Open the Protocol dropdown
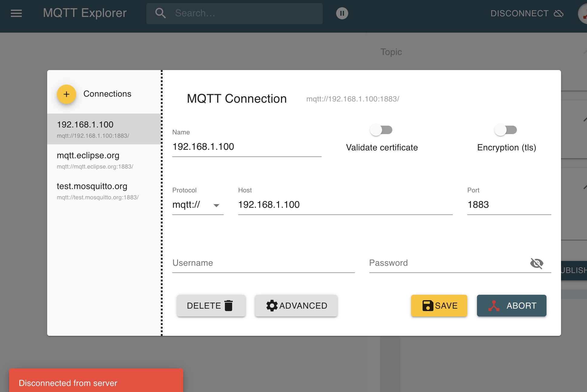 pyautogui.click(x=198, y=205)
